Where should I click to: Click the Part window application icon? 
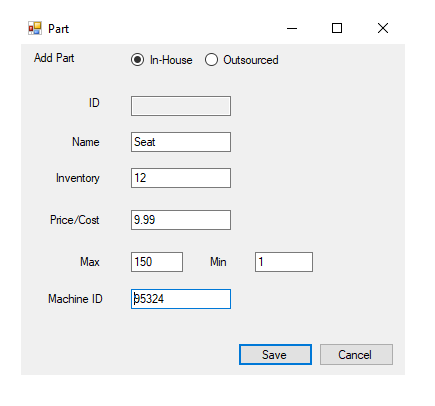click(x=35, y=28)
